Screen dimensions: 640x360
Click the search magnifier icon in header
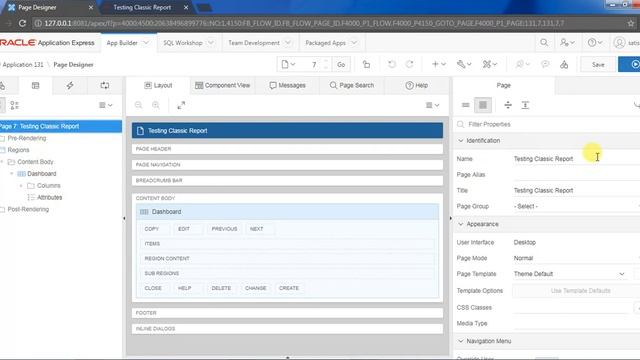click(544, 42)
